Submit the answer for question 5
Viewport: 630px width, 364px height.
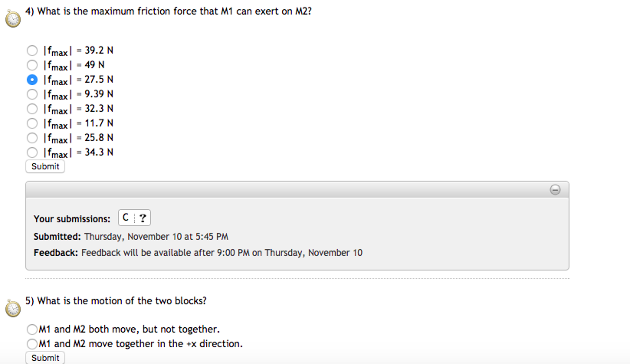coord(45,358)
